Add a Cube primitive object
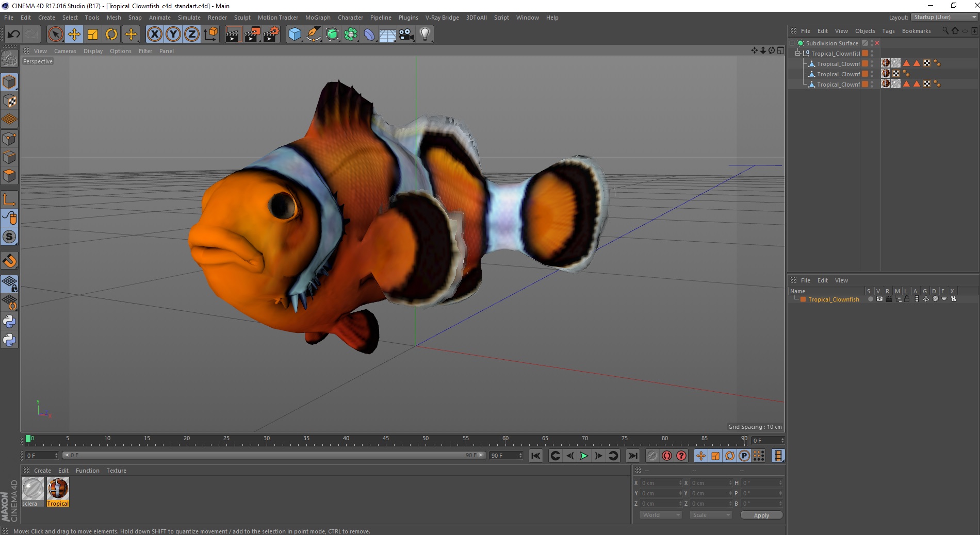 295,35
